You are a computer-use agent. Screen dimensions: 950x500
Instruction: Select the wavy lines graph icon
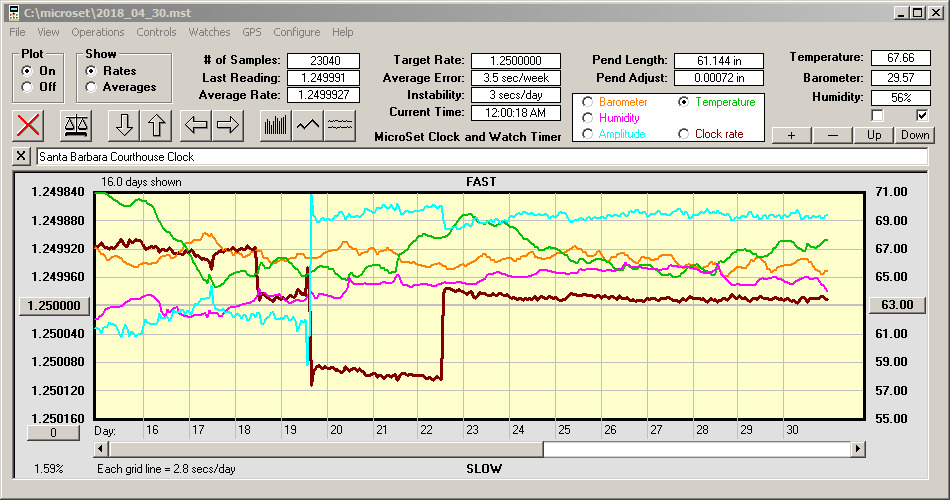point(340,125)
